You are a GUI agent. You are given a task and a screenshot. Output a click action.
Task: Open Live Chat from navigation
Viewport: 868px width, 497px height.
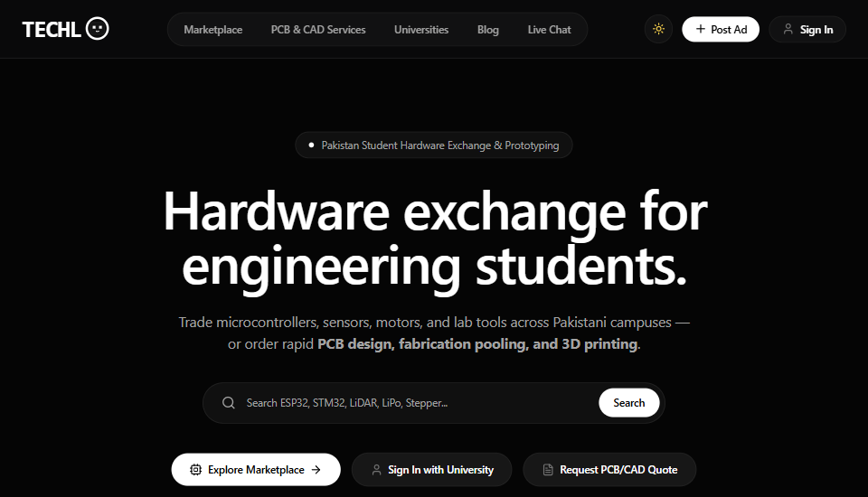(x=549, y=30)
